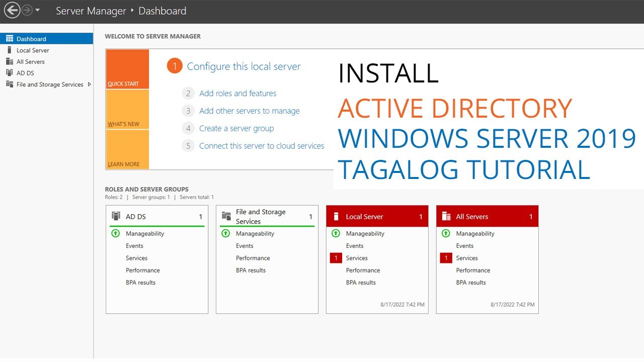This screenshot has width=644, height=362.
Task: Click the AD DS sidebar icon
Action: click(x=10, y=73)
